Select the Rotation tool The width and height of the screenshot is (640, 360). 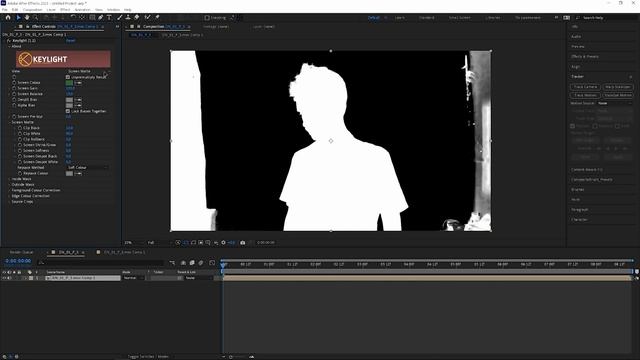[x=73, y=18]
